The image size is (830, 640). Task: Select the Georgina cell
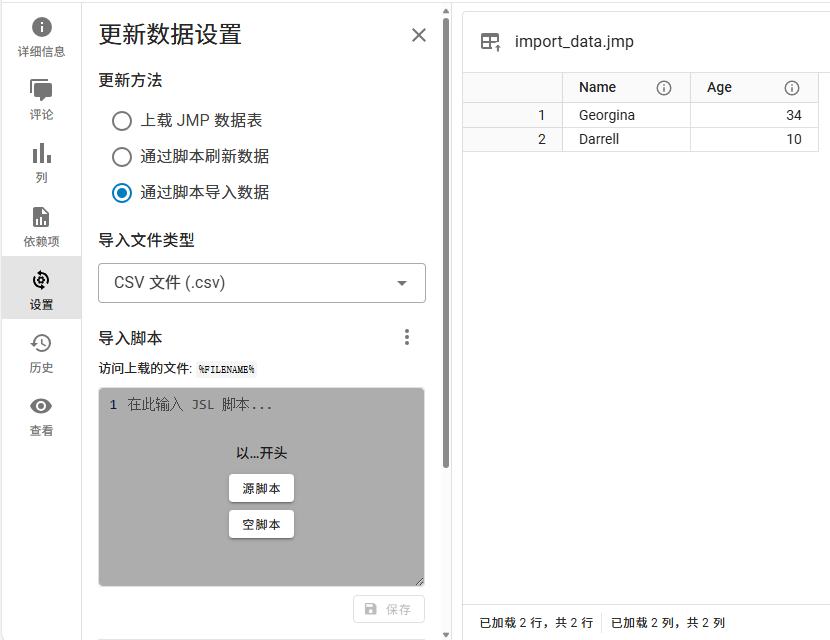click(626, 115)
